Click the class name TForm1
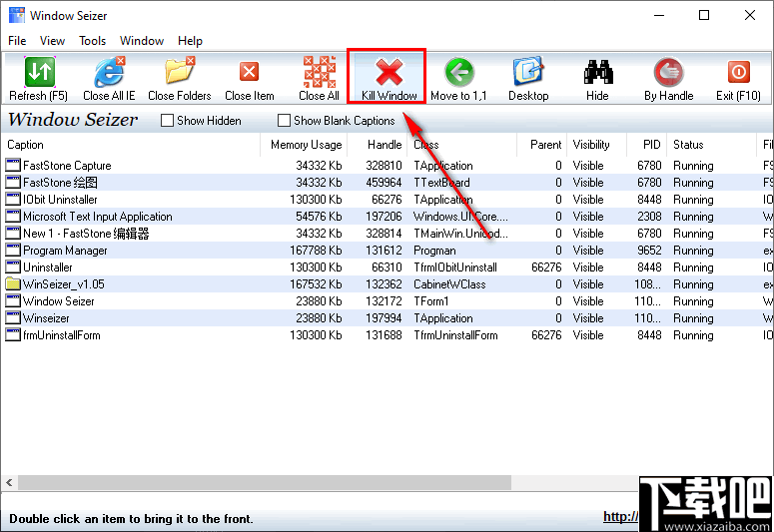 (430, 301)
